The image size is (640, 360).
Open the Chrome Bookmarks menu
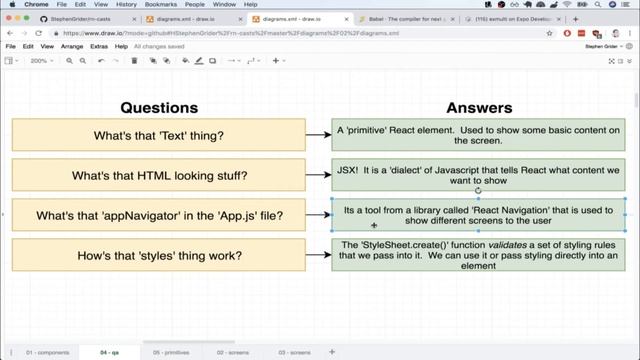[x=161, y=4]
